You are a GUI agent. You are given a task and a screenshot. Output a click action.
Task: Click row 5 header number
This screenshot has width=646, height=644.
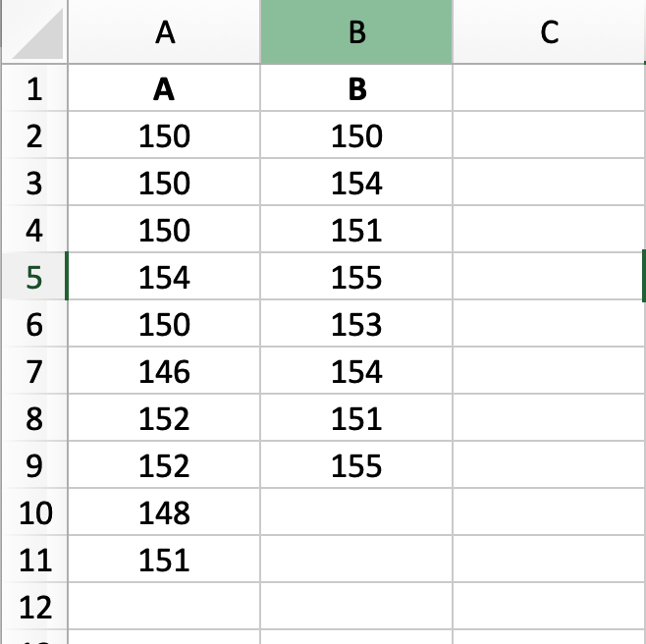[x=34, y=278]
